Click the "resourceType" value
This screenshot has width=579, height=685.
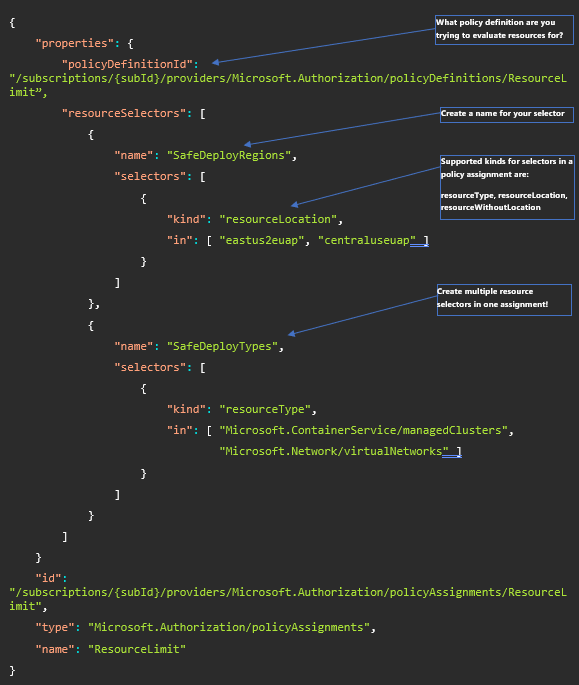(x=265, y=409)
